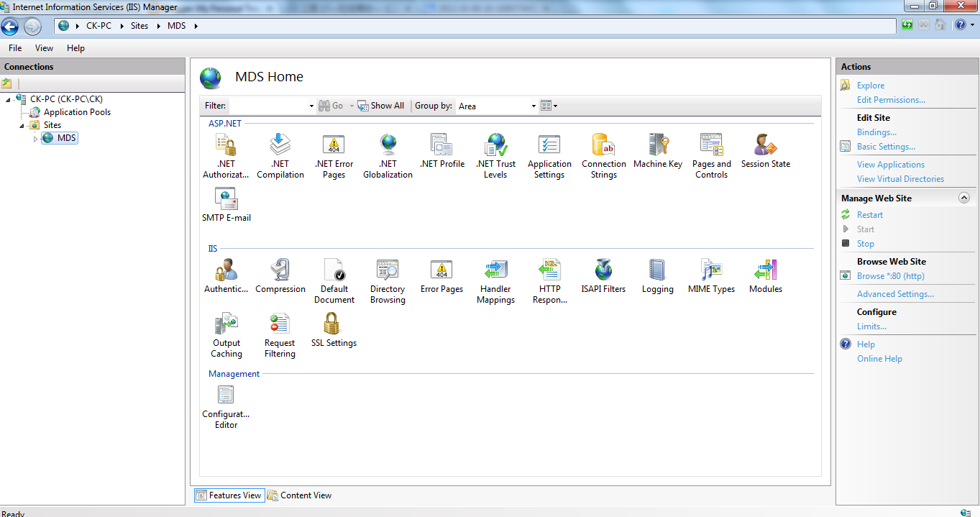Open the View menu
This screenshot has height=517, width=980.
[44, 48]
